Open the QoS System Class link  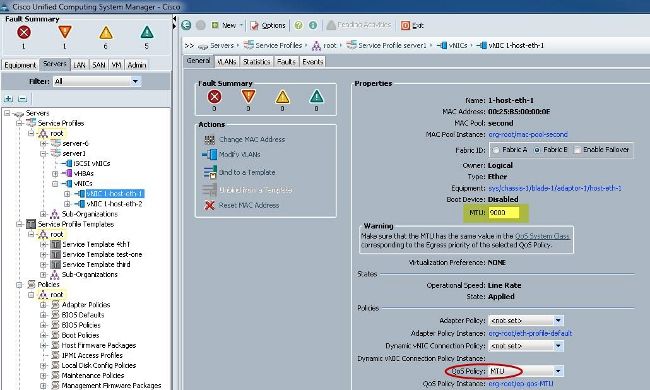click(x=542, y=236)
